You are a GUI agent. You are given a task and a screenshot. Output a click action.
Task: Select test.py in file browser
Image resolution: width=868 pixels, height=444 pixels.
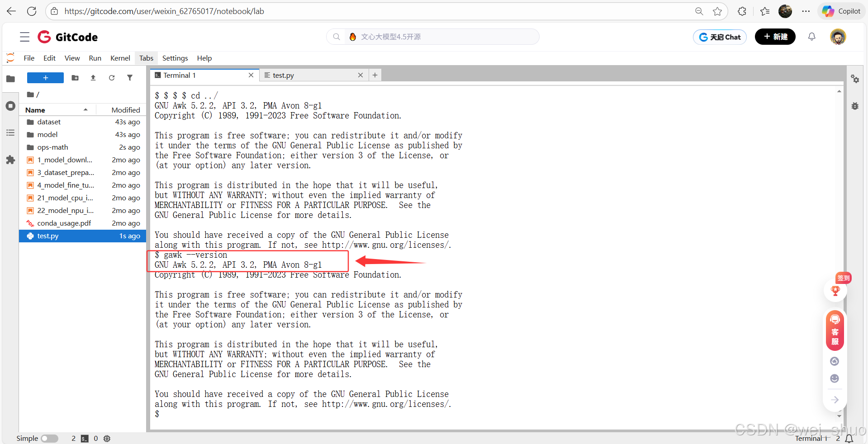coord(82,236)
